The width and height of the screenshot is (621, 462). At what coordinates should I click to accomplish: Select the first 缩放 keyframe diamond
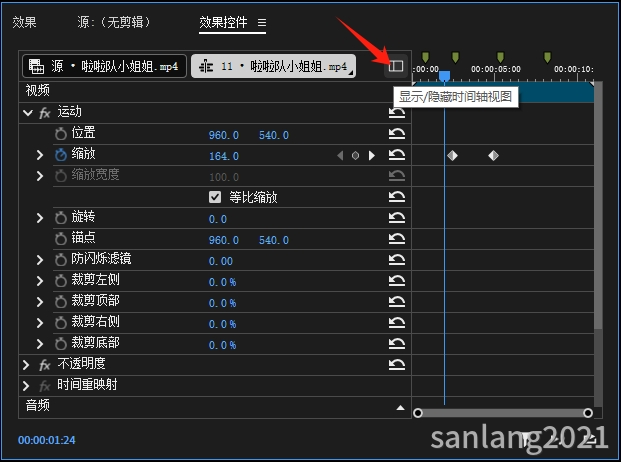(452, 156)
